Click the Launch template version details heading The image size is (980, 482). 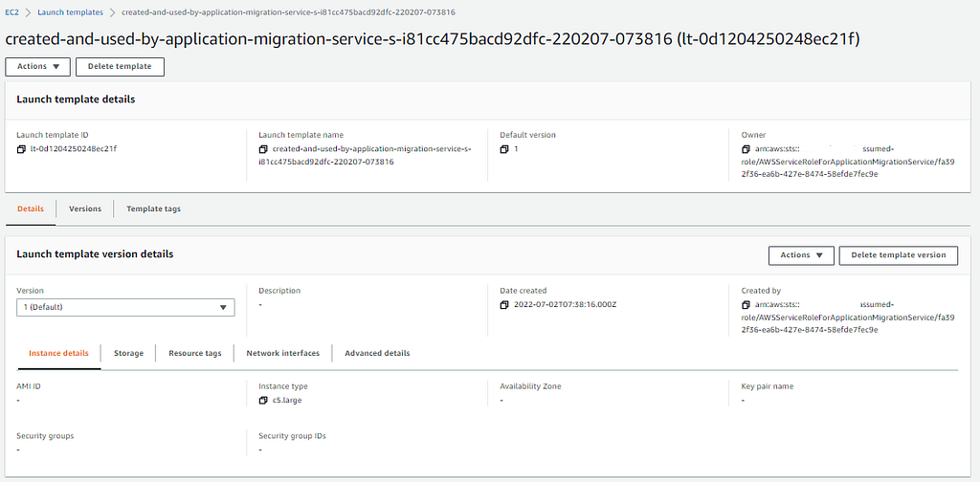95,254
